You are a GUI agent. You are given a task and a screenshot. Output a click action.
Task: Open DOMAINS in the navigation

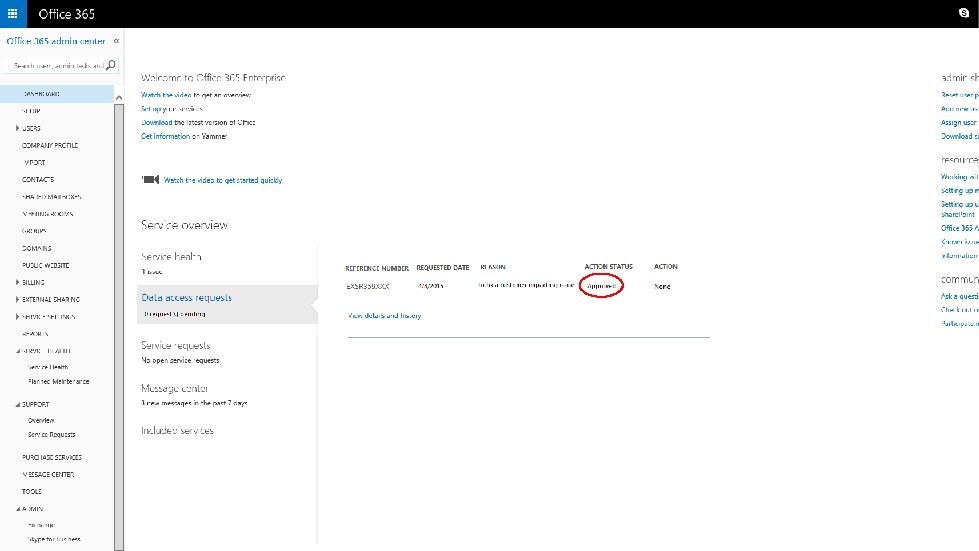pyautogui.click(x=37, y=248)
